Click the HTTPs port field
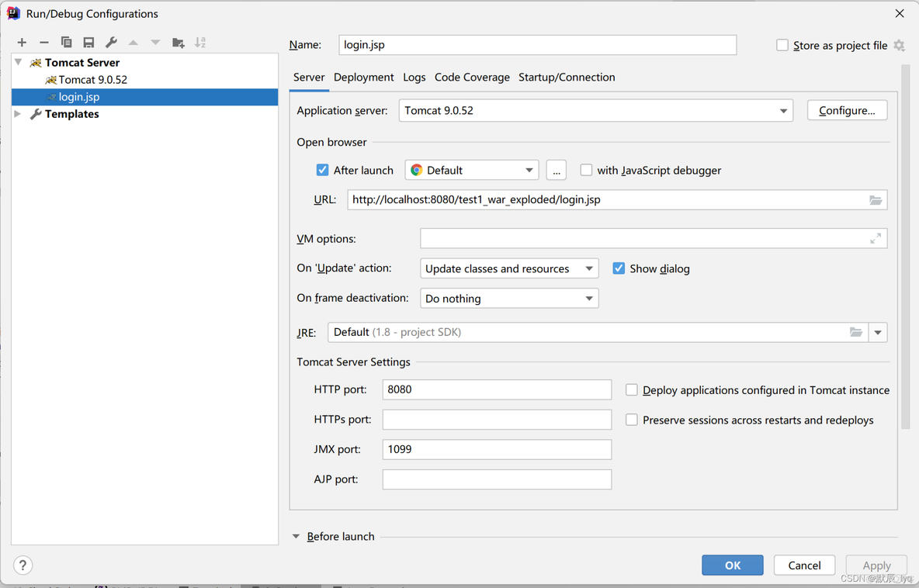This screenshot has height=588, width=919. pyautogui.click(x=497, y=420)
